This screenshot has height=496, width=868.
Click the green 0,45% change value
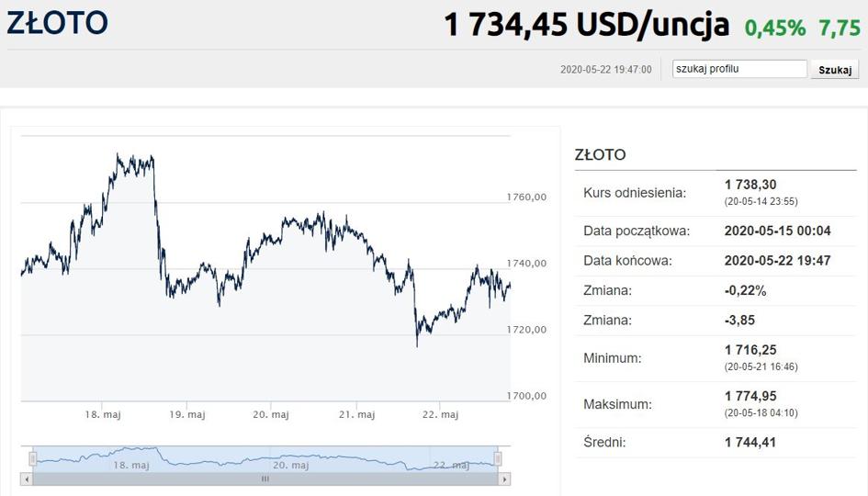[x=775, y=28]
